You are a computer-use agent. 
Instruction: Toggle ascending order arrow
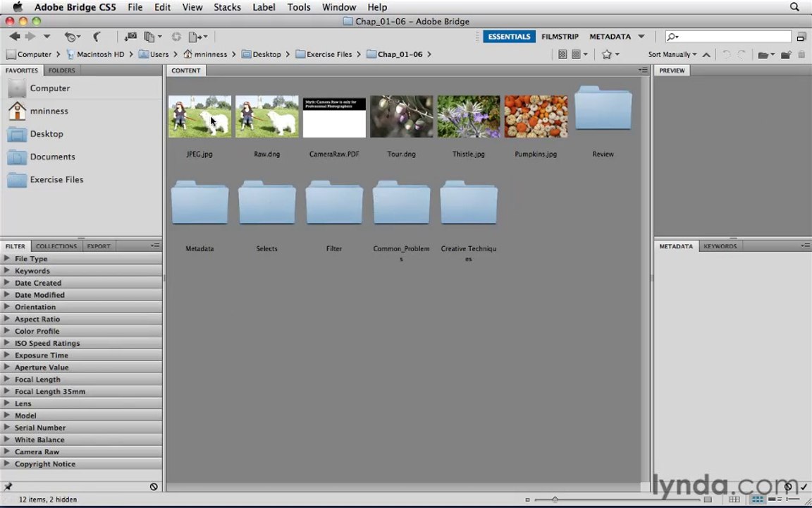pos(706,54)
